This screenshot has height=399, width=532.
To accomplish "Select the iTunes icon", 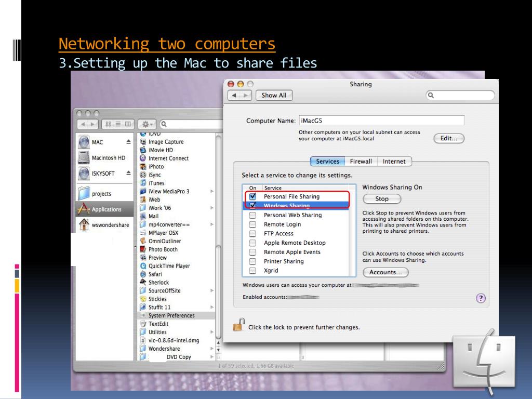I will point(143,183).
